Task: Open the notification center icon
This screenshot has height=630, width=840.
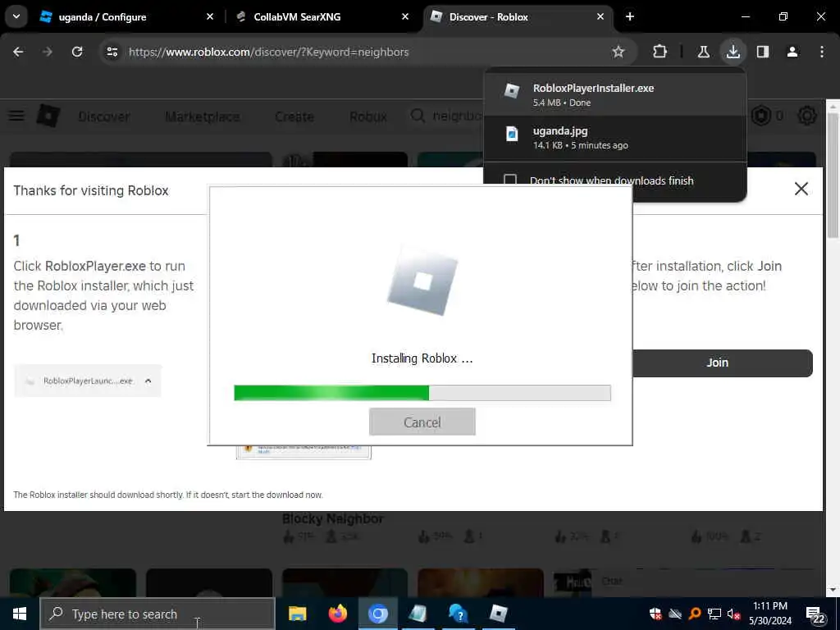Action: [x=815, y=614]
